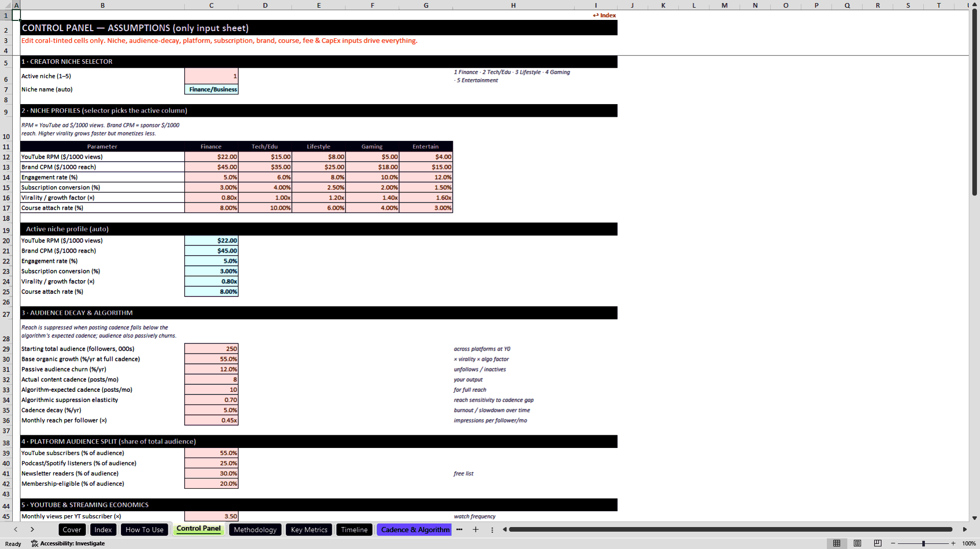The width and height of the screenshot is (980, 549).
Task: Select the Active niche input cell
Action: point(211,76)
